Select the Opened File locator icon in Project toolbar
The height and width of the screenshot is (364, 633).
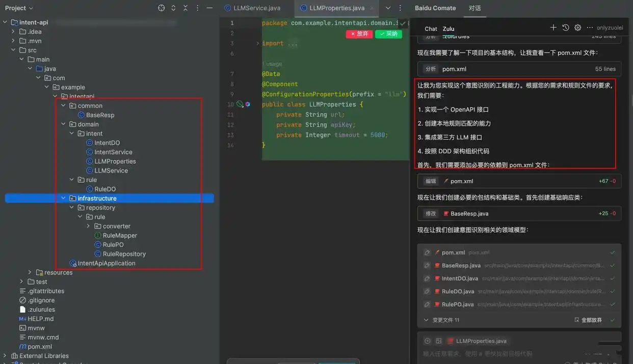click(x=161, y=8)
